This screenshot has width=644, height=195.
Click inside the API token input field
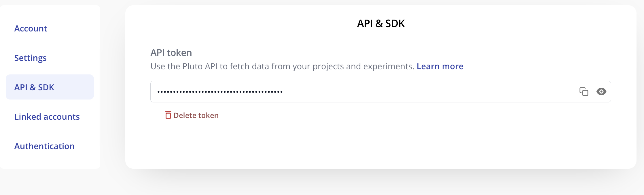point(403,92)
